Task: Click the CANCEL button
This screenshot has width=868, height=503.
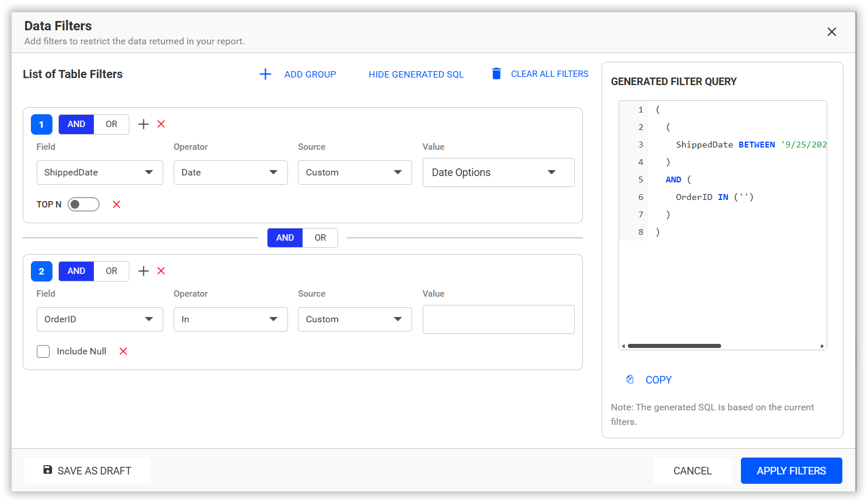Action: pyautogui.click(x=693, y=470)
